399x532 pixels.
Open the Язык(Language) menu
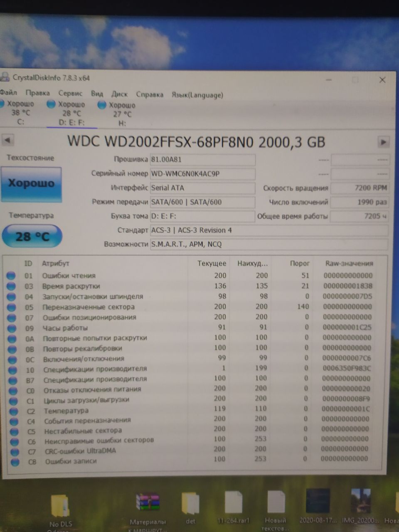pos(197,95)
